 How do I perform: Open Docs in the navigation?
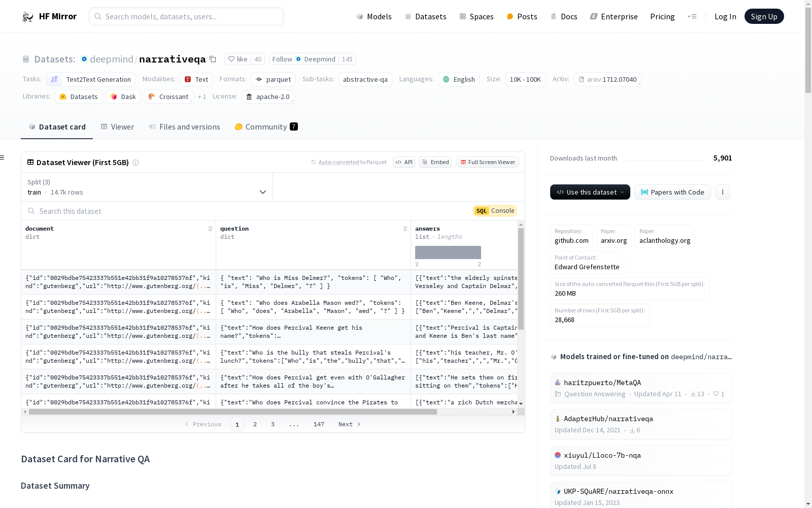coord(564,17)
